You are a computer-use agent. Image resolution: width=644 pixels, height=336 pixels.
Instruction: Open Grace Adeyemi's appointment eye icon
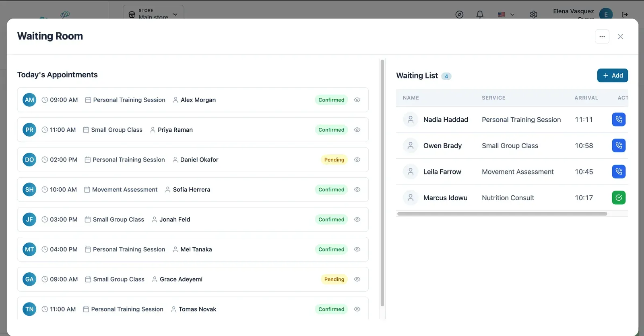click(357, 279)
